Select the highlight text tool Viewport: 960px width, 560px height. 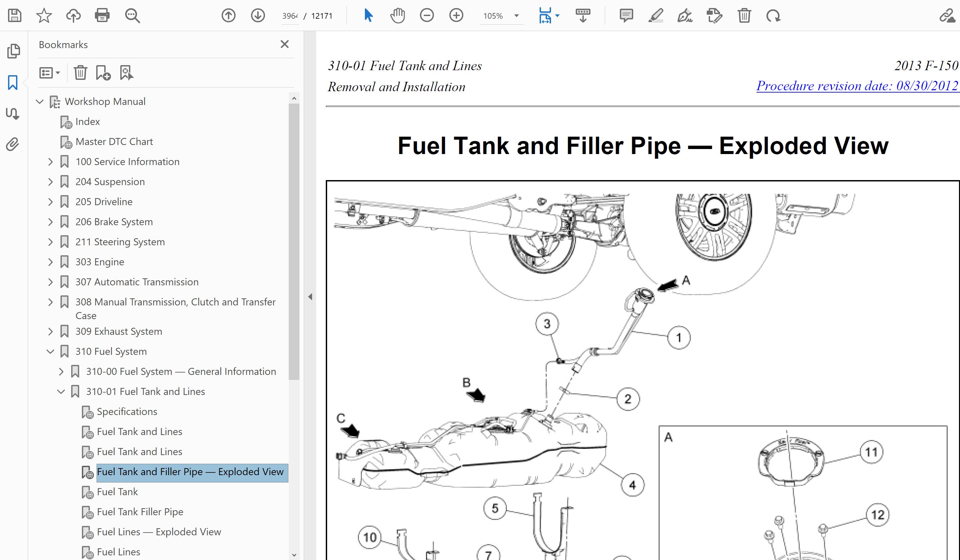coord(655,16)
